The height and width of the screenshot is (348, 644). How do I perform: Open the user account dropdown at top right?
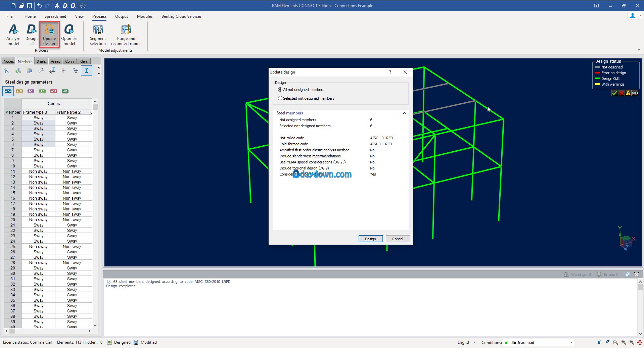[634, 16]
